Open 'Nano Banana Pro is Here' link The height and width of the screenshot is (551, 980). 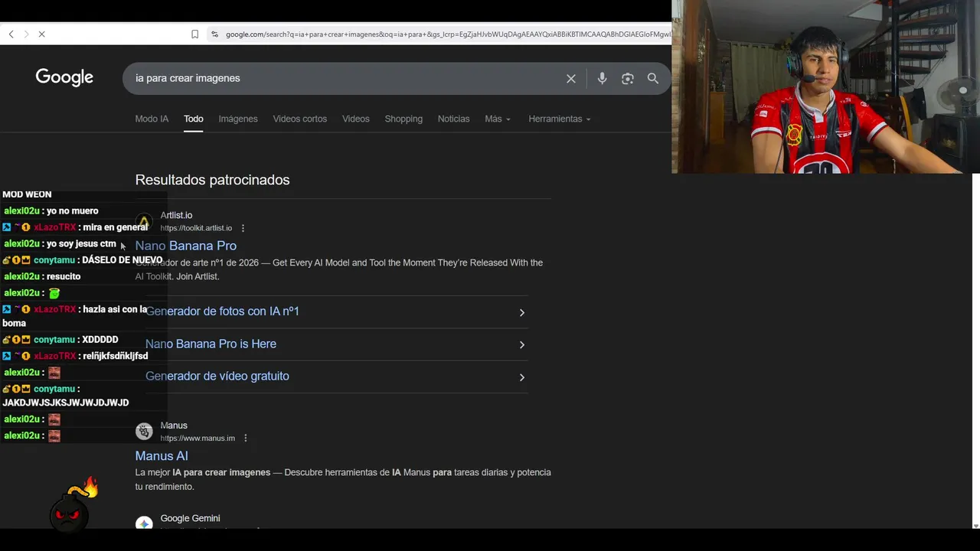(x=211, y=344)
